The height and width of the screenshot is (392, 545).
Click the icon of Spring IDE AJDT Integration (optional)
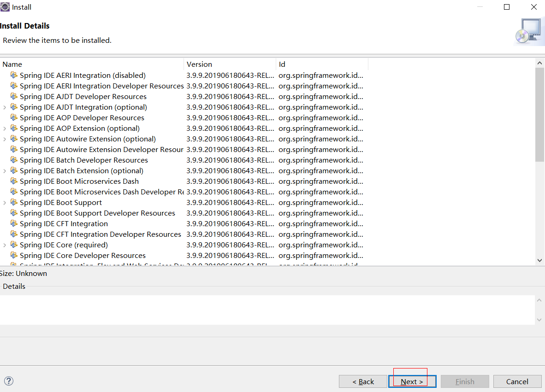[14, 107]
